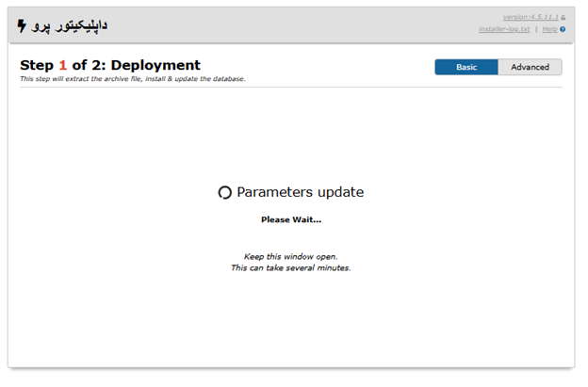This screenshot has width=588, height=387.
Task: Switch to the Basic mode tab
Action: point(466,67)
